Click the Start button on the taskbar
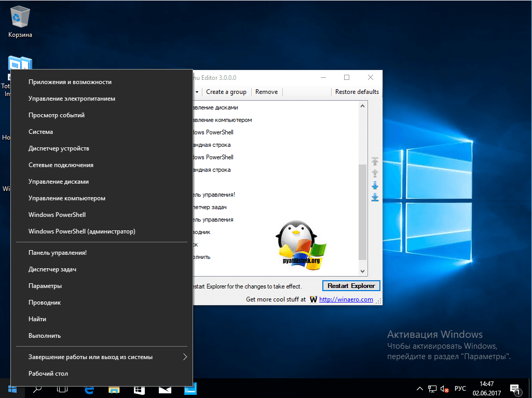 pyautogui.click(x=12, y=389)
